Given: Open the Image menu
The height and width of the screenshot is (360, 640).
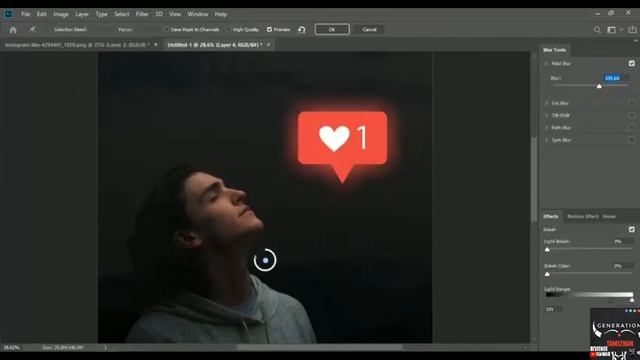Looking at the screenshot, I should click(61, 14).
